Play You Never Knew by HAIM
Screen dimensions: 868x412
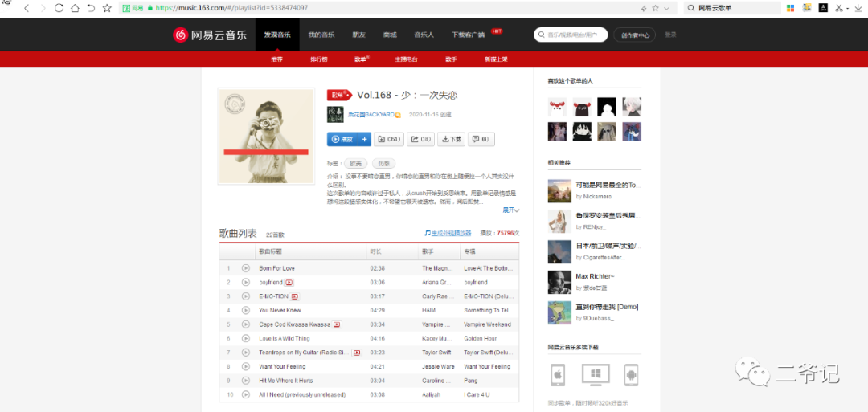click(246, 310)
